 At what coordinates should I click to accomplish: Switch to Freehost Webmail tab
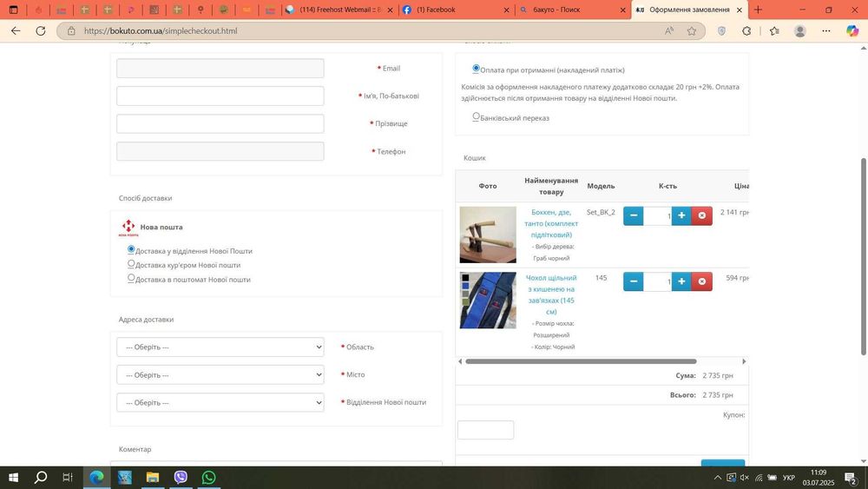[x=339, y=10]
